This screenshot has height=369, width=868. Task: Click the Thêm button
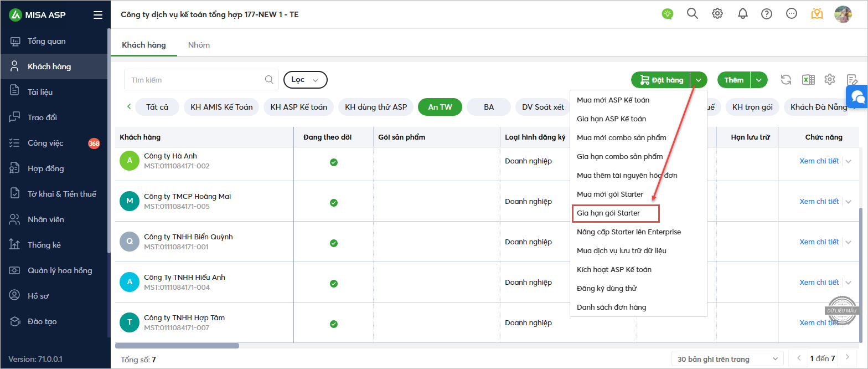pyautogui.click(x=733, y=80)
